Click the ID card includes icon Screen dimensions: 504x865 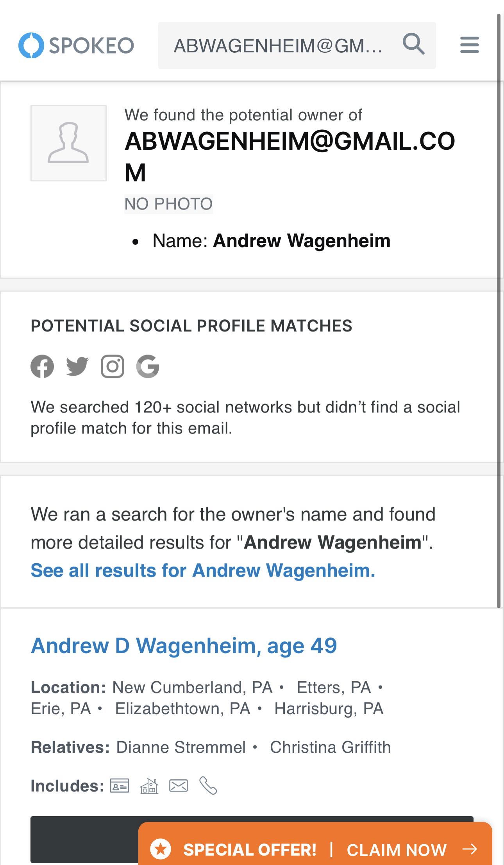(x=120, y=786)
